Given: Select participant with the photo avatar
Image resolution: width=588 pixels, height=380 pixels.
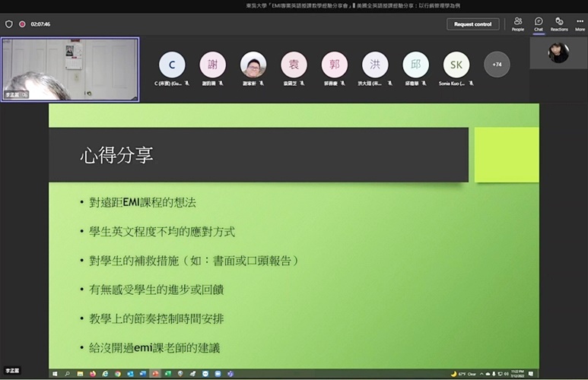Looking at the screenshot, I should [x=253, y=65].
